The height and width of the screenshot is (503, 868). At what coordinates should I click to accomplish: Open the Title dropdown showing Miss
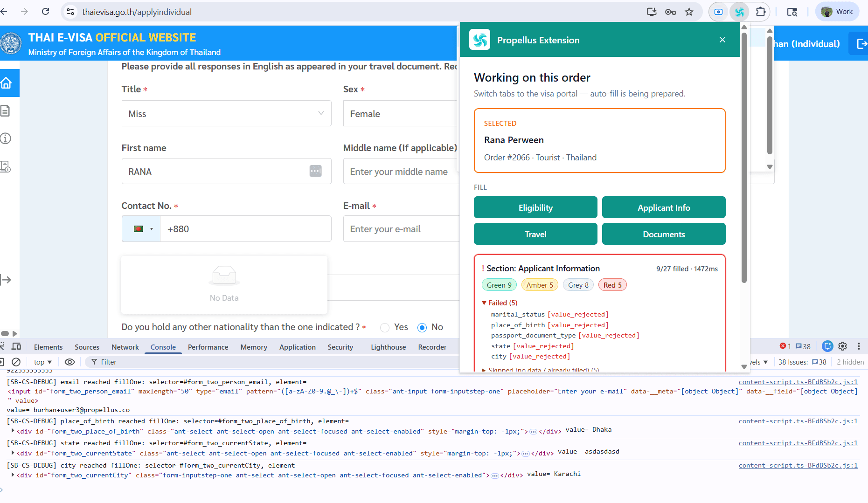click(226, 113)
